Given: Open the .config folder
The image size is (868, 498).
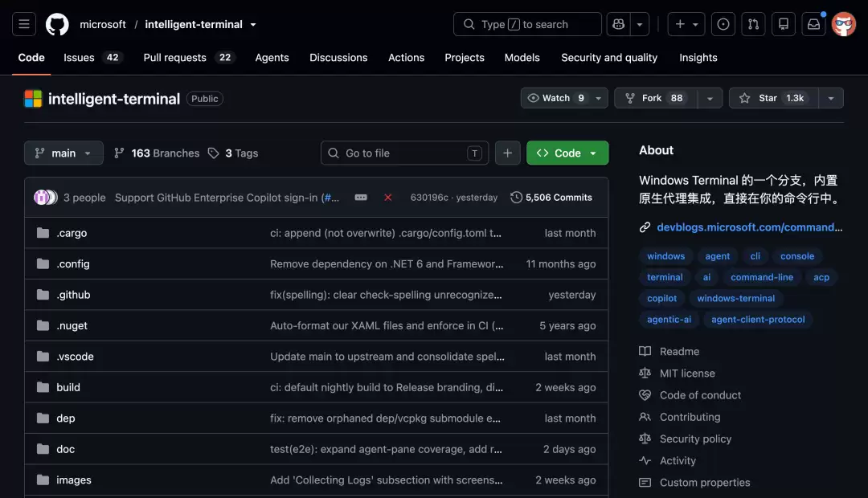Looking at the screenshot, I should pyautogui.click(x=72, y=264).
